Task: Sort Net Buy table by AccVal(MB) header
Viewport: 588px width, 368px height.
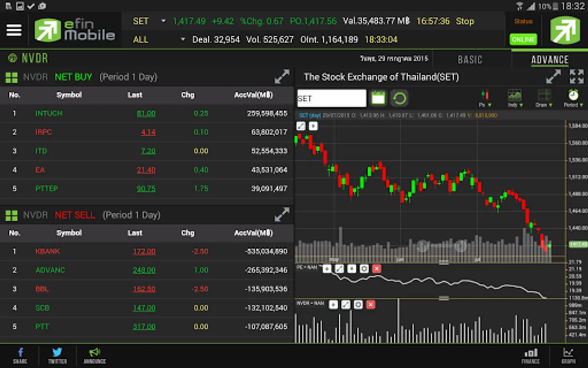Action: [x=253, y=95]
